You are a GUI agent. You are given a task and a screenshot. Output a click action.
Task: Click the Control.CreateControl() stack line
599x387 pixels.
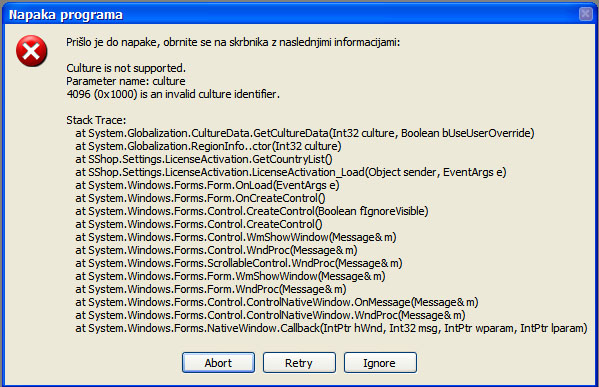[x=199, y=224]
